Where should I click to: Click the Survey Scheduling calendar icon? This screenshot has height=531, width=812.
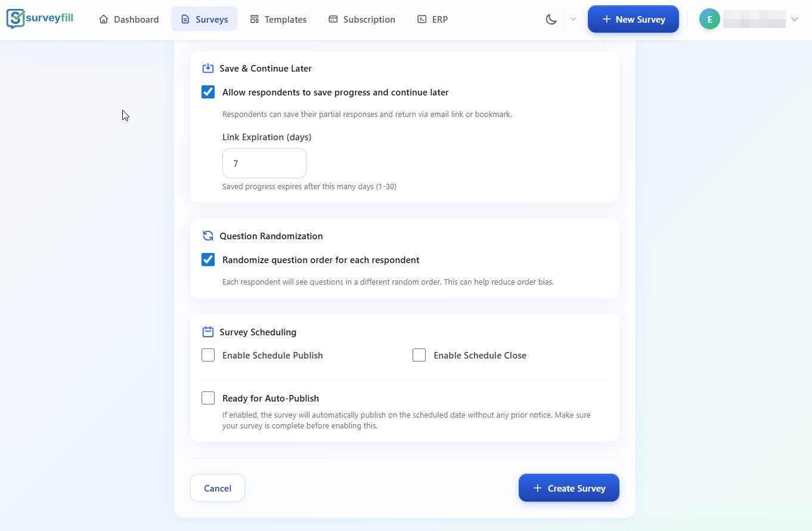(x=207, y=332)
